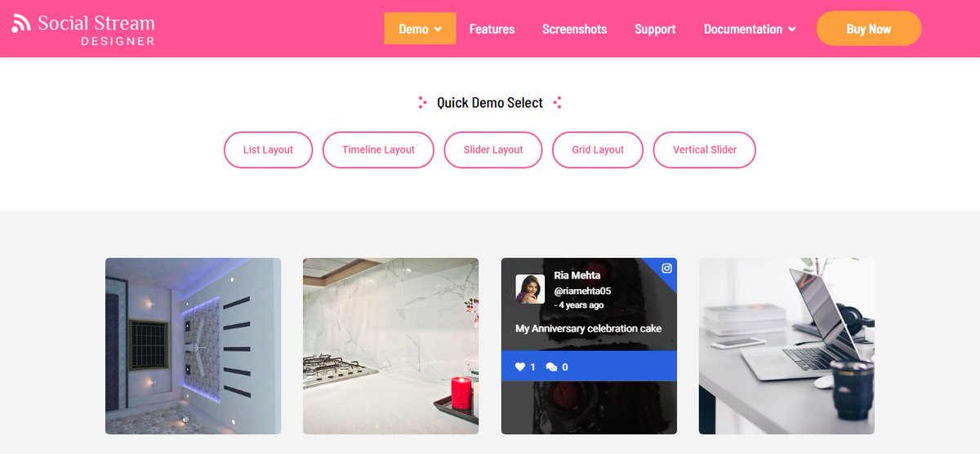Open the Support menu item
Viewport: 980px width, 454px height.
pos(655,29)
